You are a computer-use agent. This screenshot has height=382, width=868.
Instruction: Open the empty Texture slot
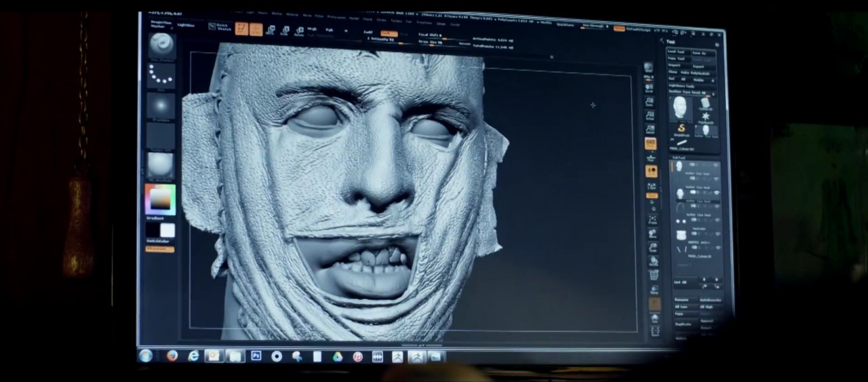pyautogui.click(x=161, y=136)
